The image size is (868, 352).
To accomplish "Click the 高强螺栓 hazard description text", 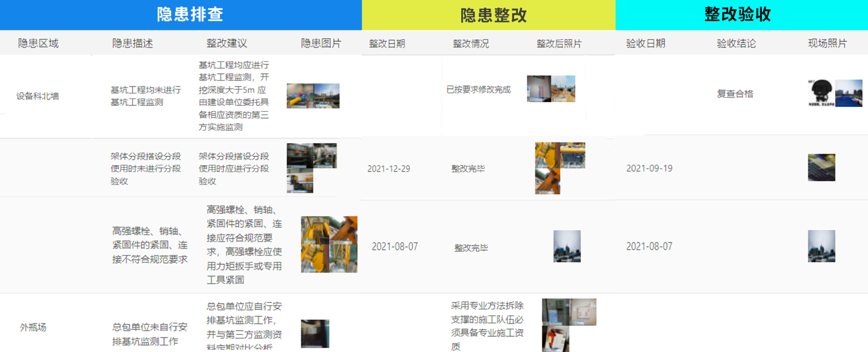I will 150,245.
